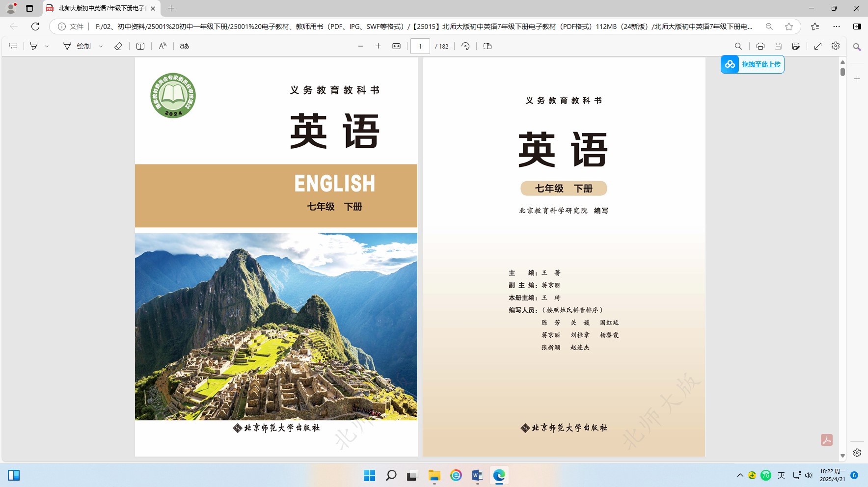Click the 拖拽至此上传 upload button

point(753,64)
